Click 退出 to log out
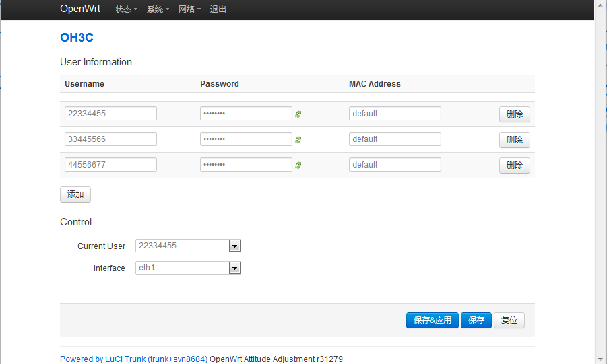607x364 pixels. (218, 9)
